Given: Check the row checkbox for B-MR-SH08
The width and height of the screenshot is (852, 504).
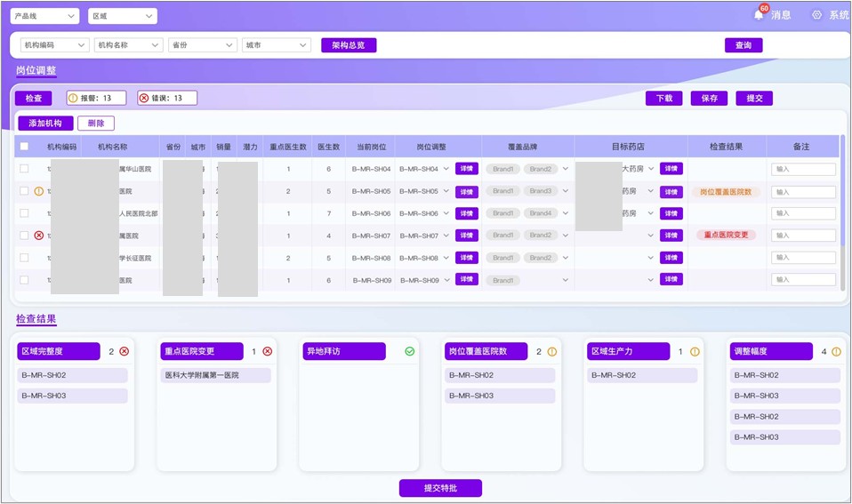Looking at the screenshot, I should coord(24,258).
